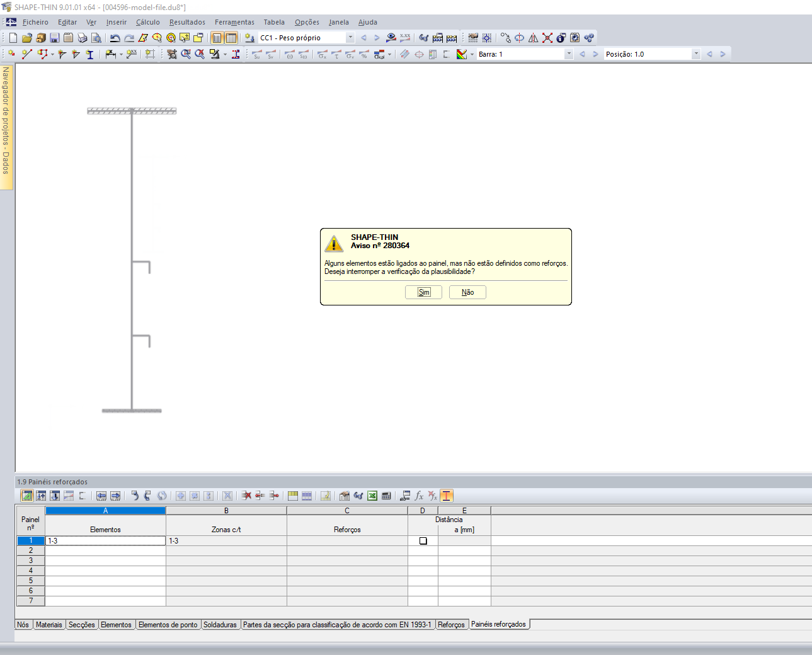Switch to the Elementos de ponto tab
Image resolution: width=812 pixels, height=655 pixels.
(168, 625)
